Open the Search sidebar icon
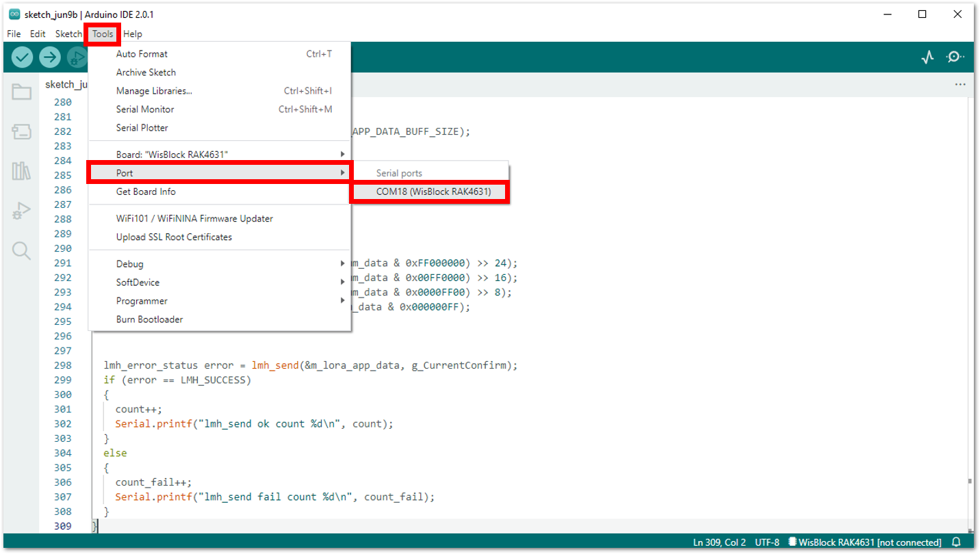 [22, 251]
